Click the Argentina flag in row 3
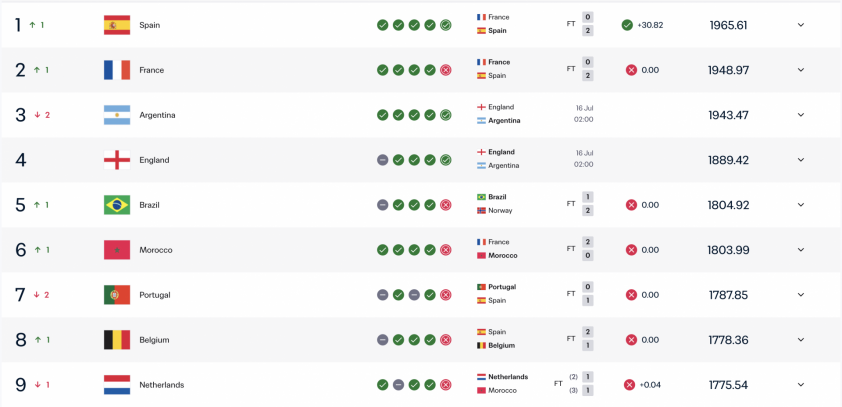 (x=117, y=115)
